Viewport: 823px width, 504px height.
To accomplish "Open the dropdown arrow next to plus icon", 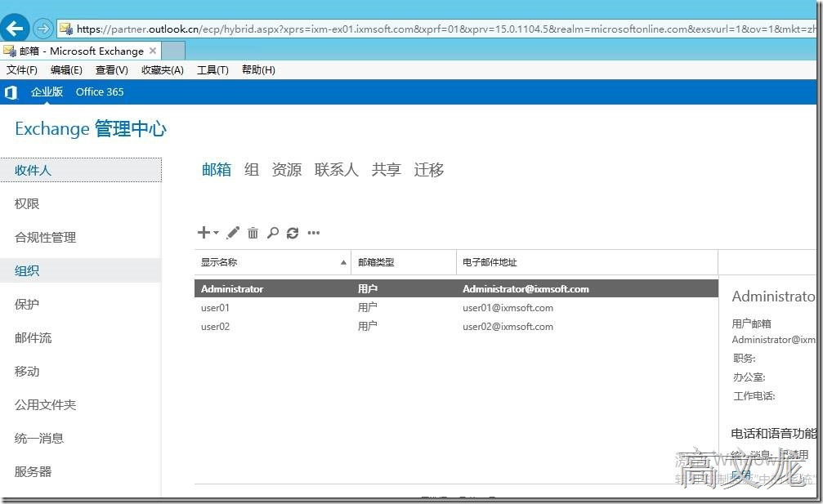I will [217, 232].
